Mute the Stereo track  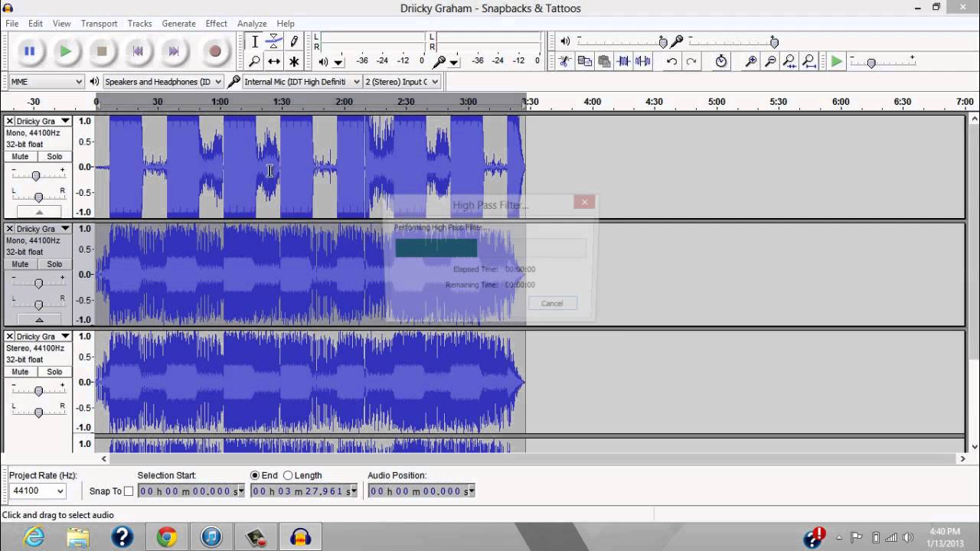coord(20,372)
